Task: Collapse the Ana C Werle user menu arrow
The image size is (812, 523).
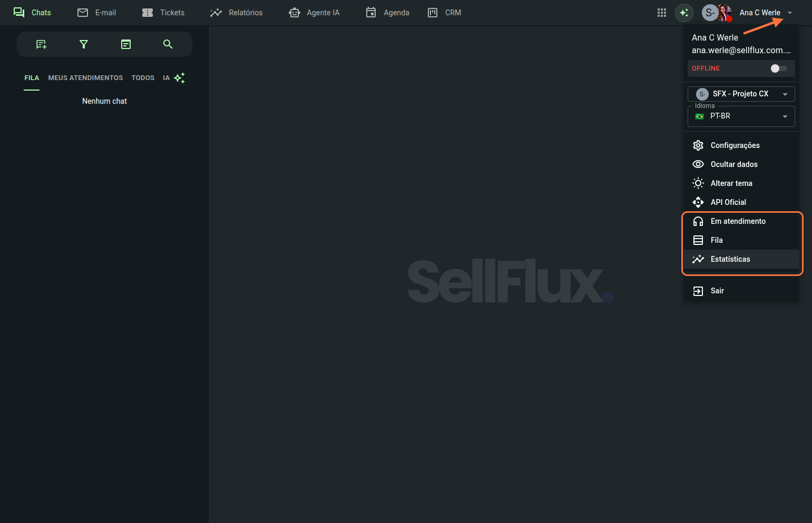Action: click(x=790, y=13)
